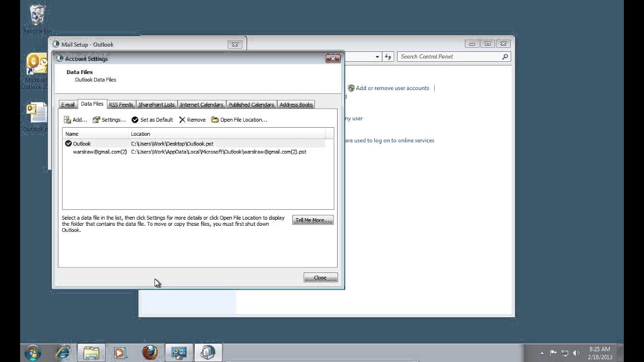Open Windows Media Player from taskbar

click(x=120, y=352)
